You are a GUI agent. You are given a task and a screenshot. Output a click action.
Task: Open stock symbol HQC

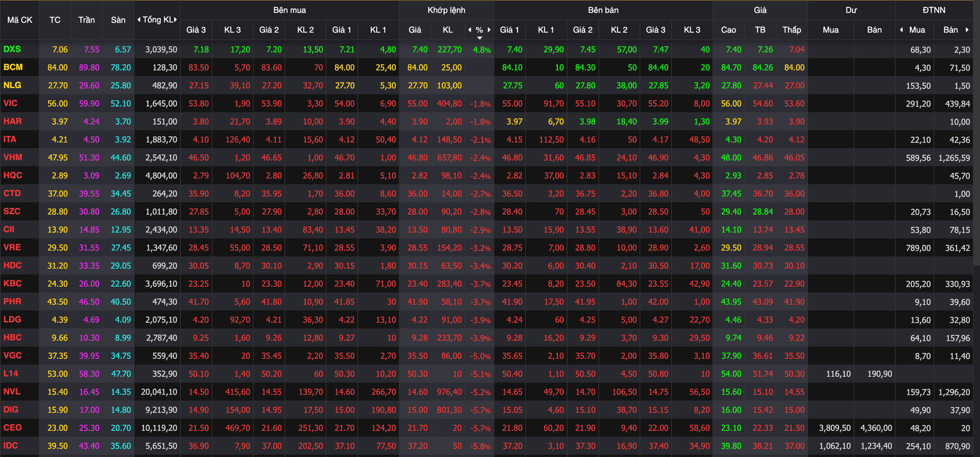pyautogui.click(x=13, y=175)
